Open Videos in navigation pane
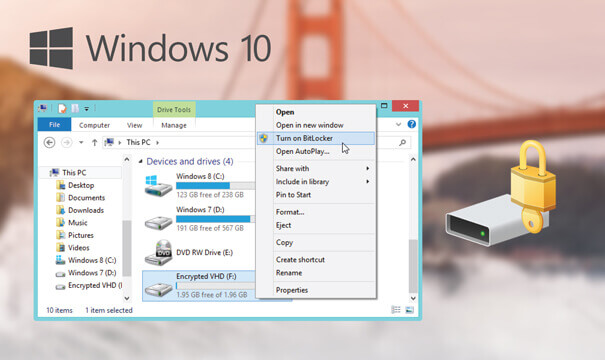This screenshot has height=360, width=605. 79,248
